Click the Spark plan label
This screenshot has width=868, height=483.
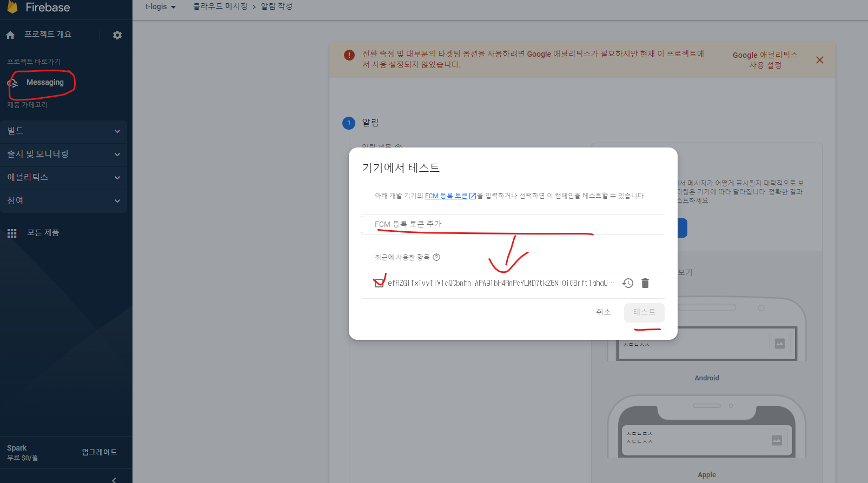pos(17,448)
